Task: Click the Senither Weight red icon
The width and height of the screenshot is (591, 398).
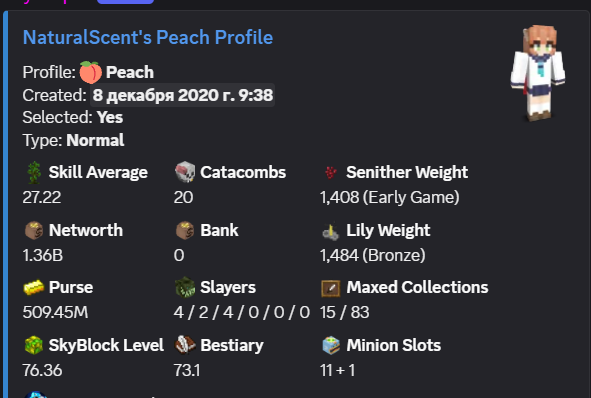Action: coord(331,173)
